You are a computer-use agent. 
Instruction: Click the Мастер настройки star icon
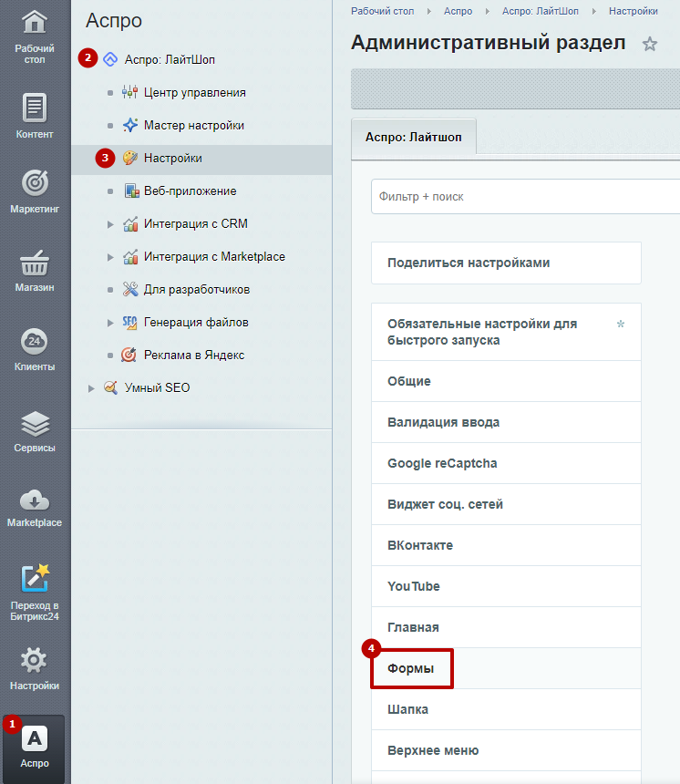pyautogui.click(x=130, y=125)
